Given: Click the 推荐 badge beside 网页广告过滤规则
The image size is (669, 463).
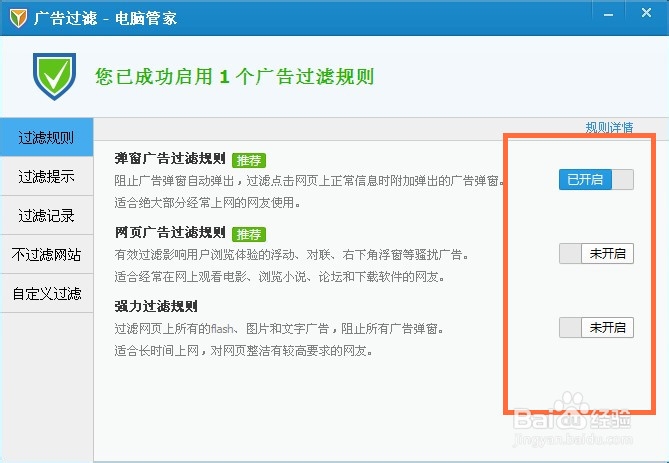Looking at the screenshot, I should 249,234.
